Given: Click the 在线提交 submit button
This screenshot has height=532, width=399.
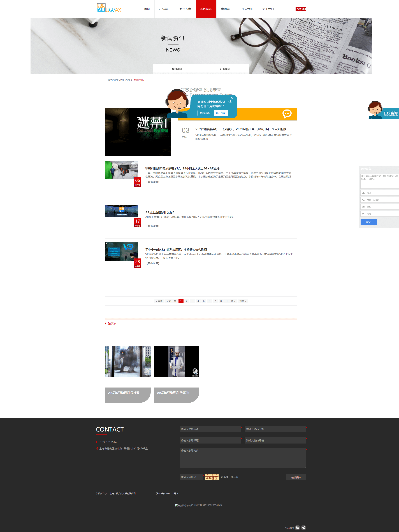Looking at the screenshot, I should [296, 477].
